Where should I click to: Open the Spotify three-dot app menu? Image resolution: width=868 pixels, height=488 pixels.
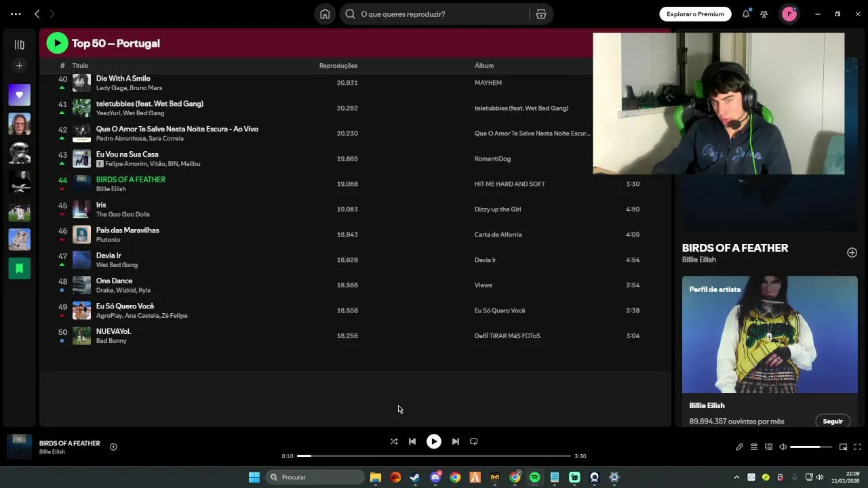16,14
